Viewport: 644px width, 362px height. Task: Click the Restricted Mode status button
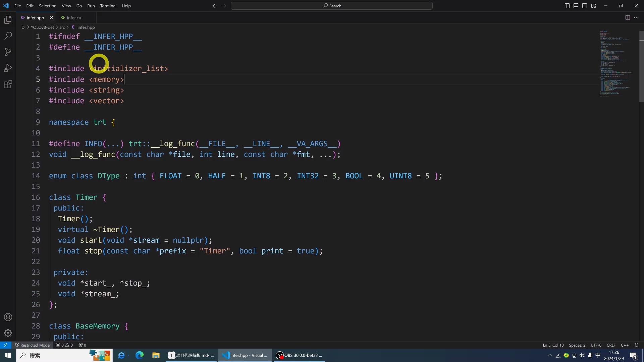pos(33,345)
